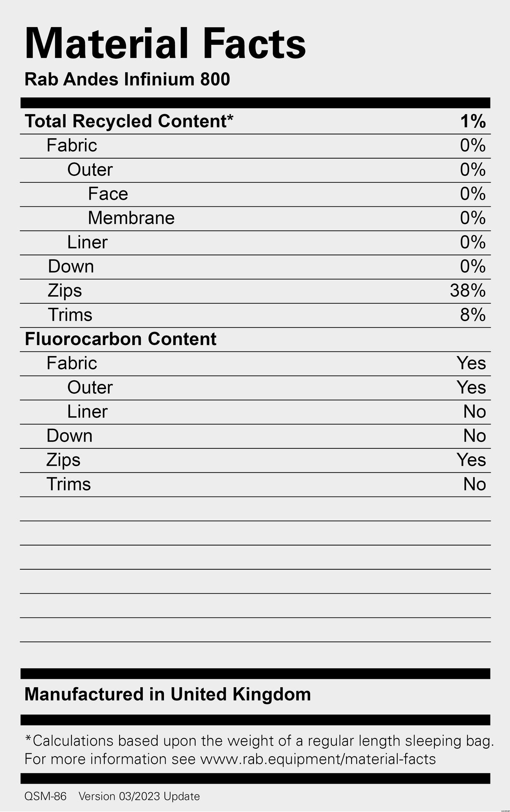
Task: Click No value for fluorocarbon Liner row
Action: point(475,411)
